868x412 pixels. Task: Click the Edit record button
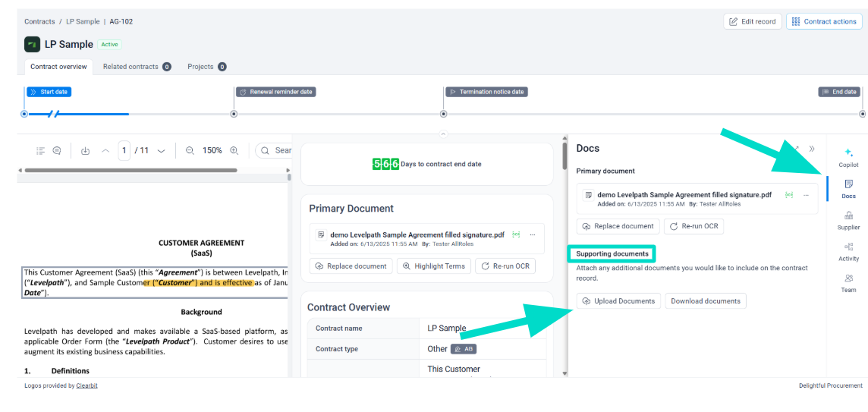(x=752, y=21)
